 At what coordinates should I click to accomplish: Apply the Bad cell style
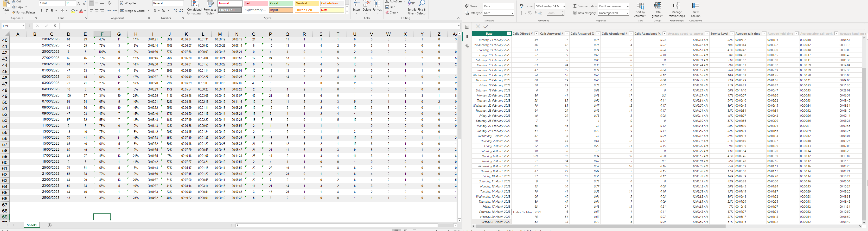(x=255, y=3)
